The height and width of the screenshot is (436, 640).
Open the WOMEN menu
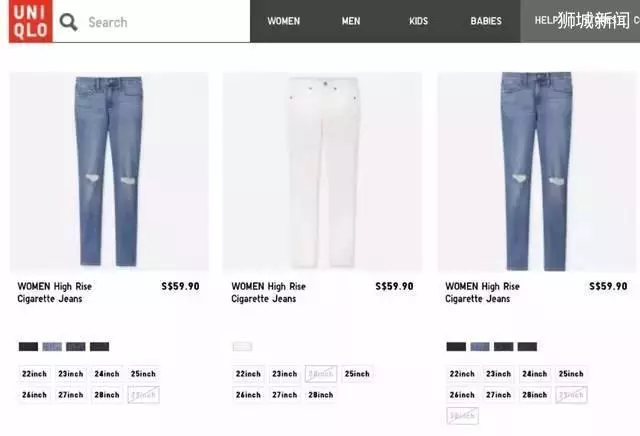[x=283, y=21]
